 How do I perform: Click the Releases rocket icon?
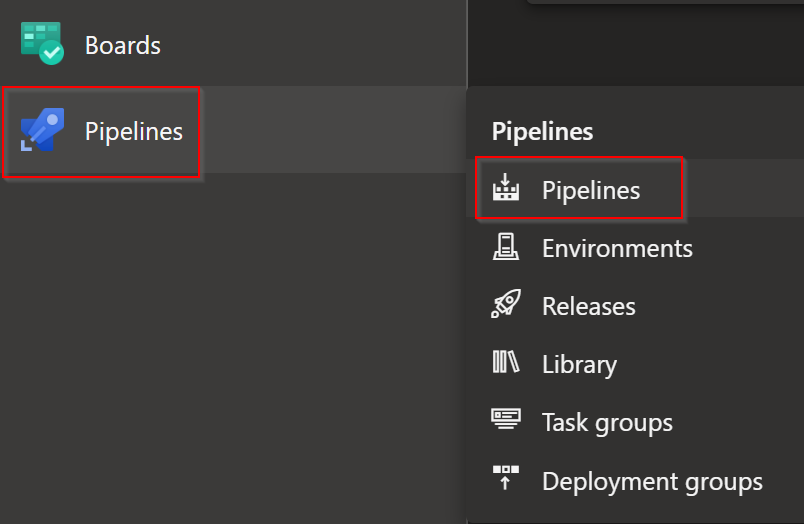pos(506,304)
